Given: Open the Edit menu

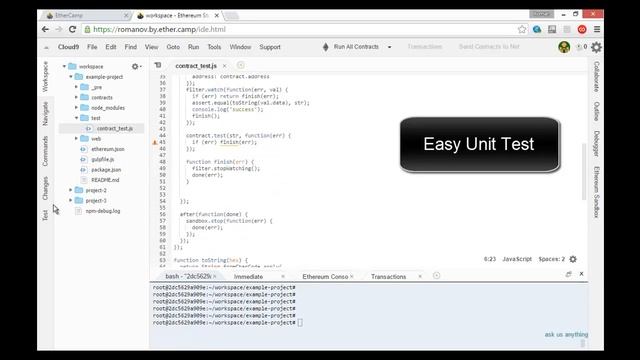Looking at the screenshot, I should pos(111,47).
